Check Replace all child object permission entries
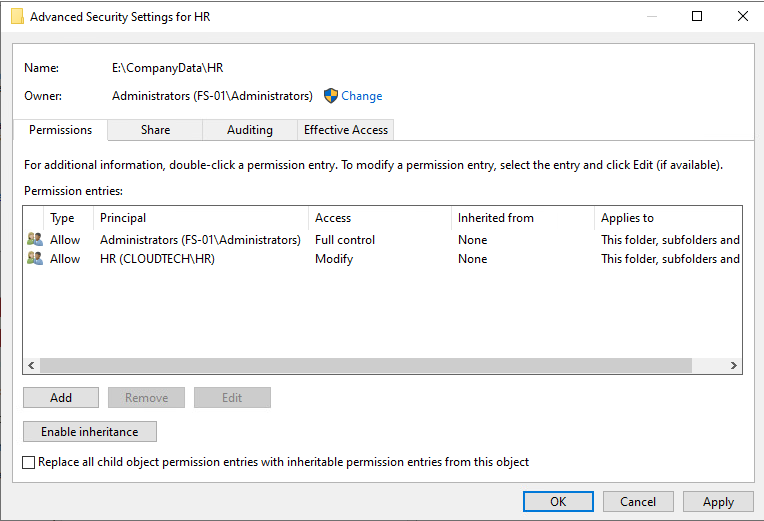This screenshot has height=521, width=764. 29,462
